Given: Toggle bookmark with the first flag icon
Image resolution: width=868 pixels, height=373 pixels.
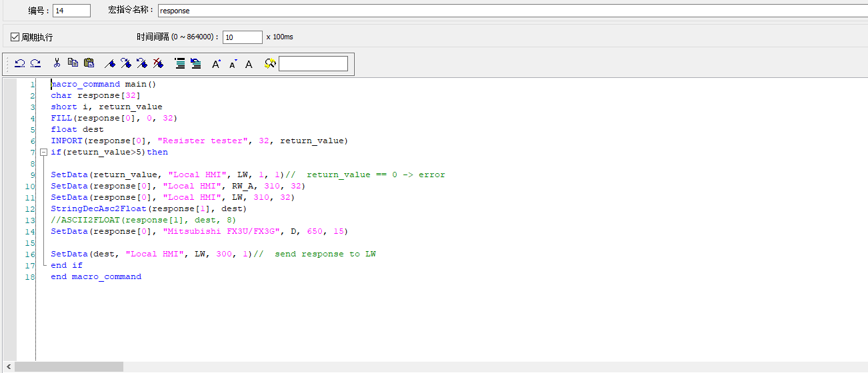Looking at the screenshot, I should pyautogui.click(x=110, y=63).
